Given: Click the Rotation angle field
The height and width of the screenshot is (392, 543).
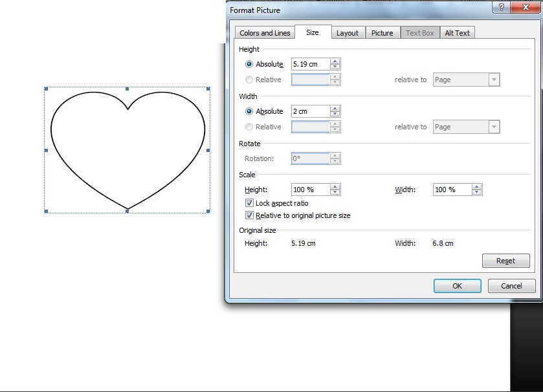Looking at the screenshot, I should click(x=310, y=158).
